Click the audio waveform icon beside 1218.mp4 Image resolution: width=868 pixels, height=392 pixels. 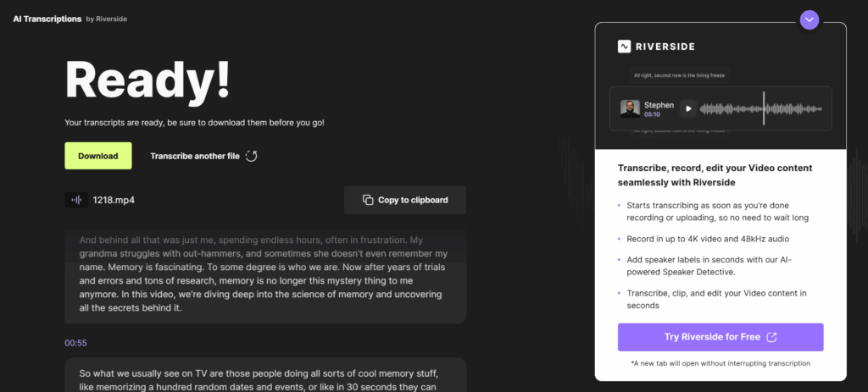[x=76, y=200]
